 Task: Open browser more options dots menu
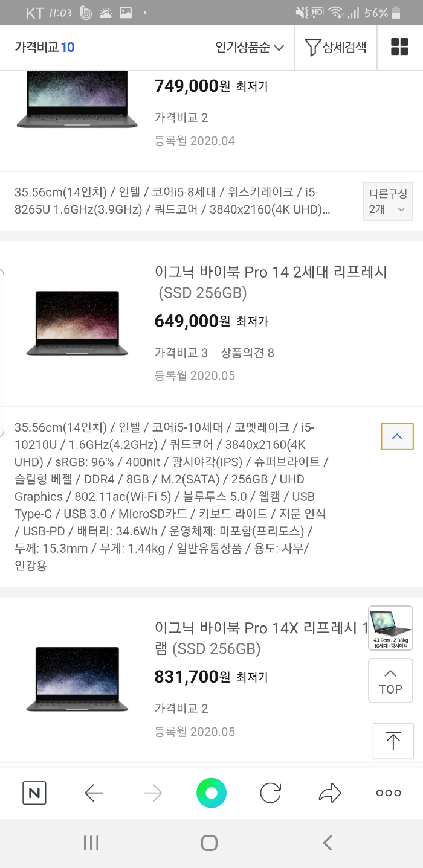pos(389,793)
